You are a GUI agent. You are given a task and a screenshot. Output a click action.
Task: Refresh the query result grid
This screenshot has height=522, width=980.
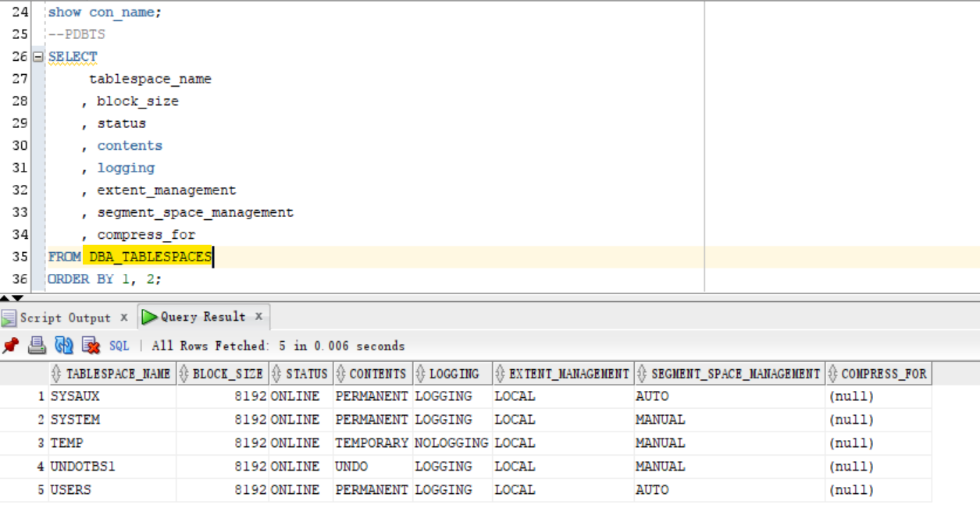pyautogui.click(x=64, y=345)
